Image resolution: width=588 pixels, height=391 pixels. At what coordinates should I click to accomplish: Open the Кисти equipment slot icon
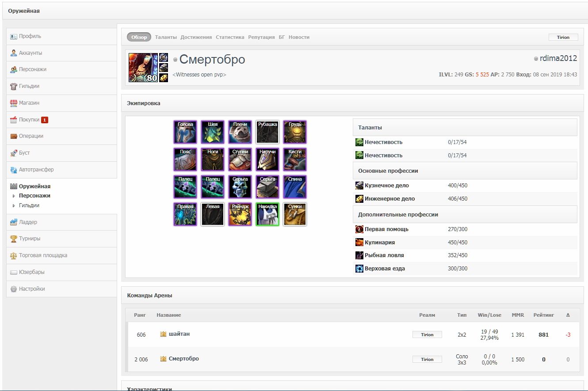click(x=295, y=159)
